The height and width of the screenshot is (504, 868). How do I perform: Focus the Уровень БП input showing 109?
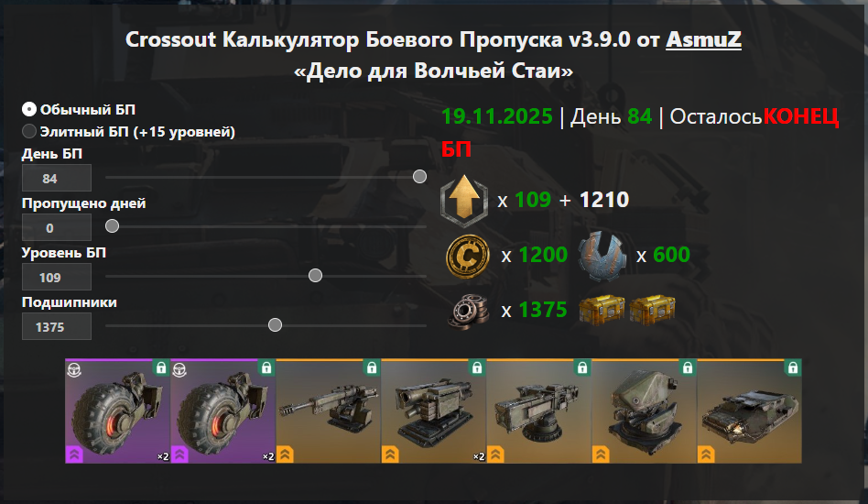(x=57, y=277)
